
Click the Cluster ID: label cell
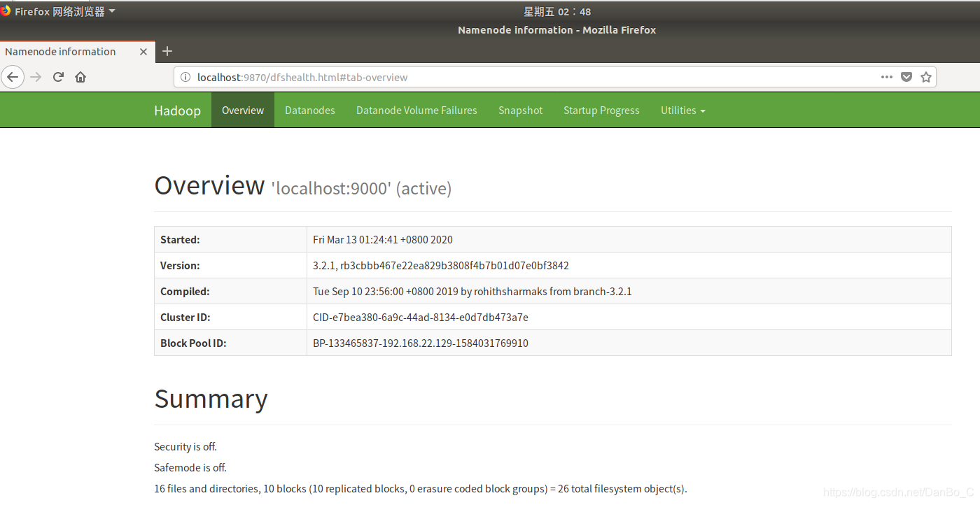[230, 317]
